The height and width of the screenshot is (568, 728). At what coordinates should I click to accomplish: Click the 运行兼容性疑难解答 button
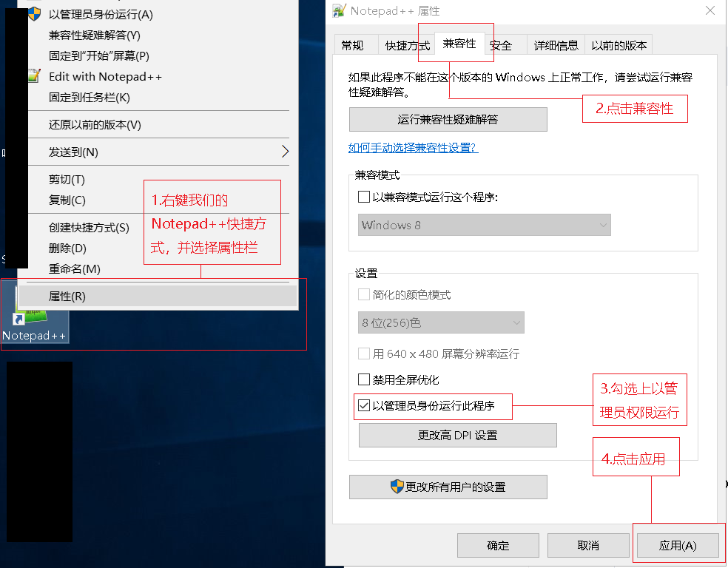pyautogui.click(x=448, y=120)
